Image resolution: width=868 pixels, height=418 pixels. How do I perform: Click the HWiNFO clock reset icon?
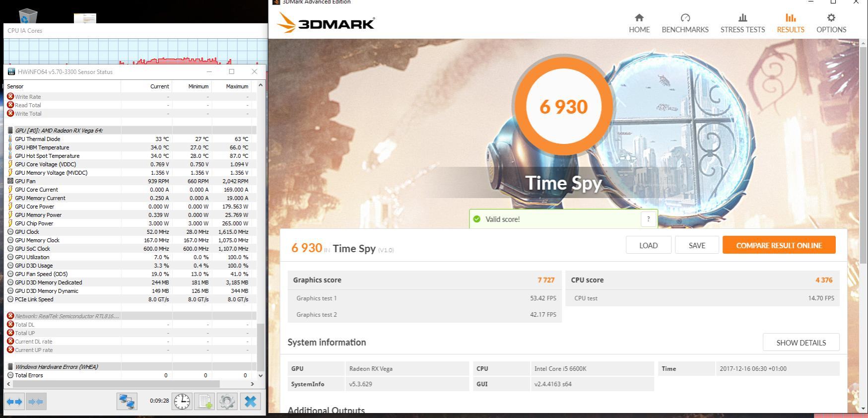point(182,401)
